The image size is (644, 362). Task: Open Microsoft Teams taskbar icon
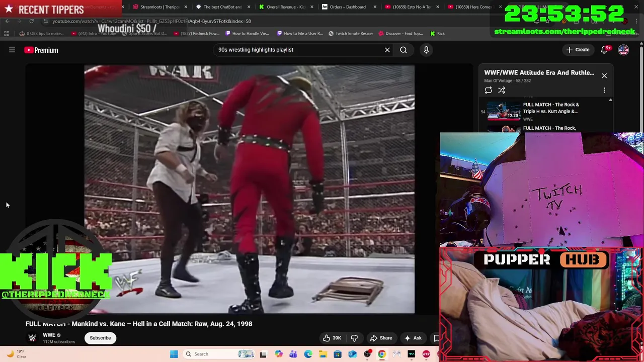tap(293, 354)
